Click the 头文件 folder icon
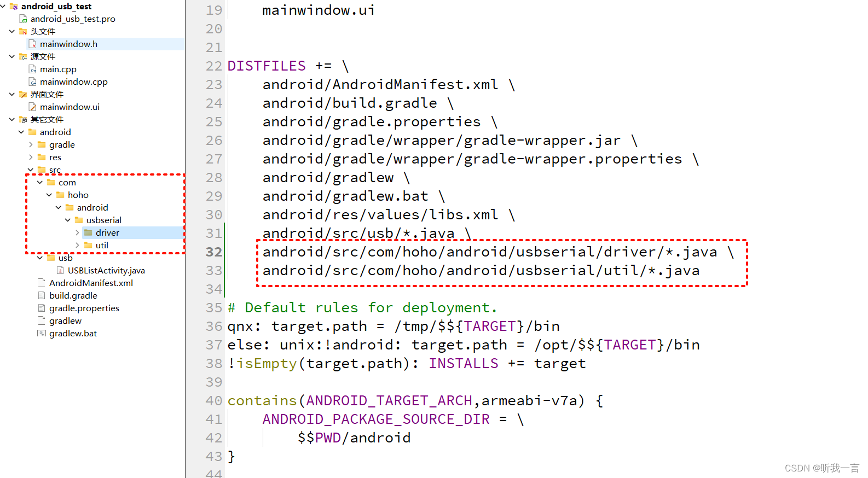 pos(23,31)
